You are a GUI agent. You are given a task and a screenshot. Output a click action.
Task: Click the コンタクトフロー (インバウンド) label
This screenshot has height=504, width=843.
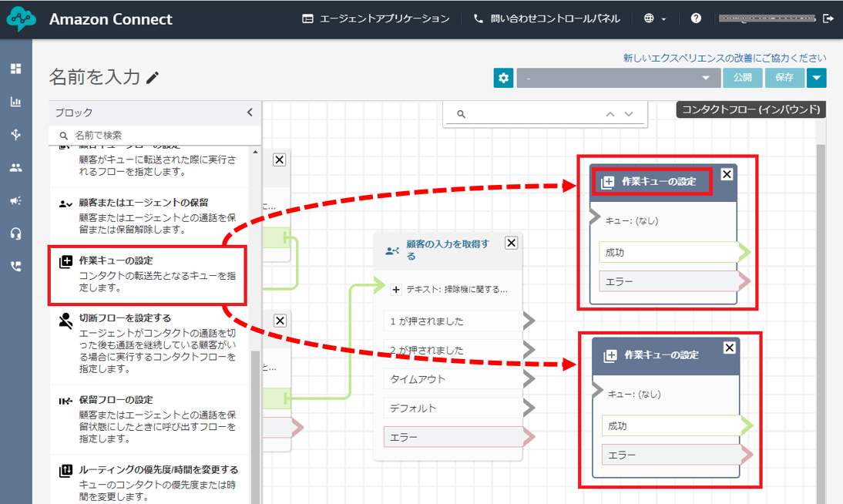(751, 109)
